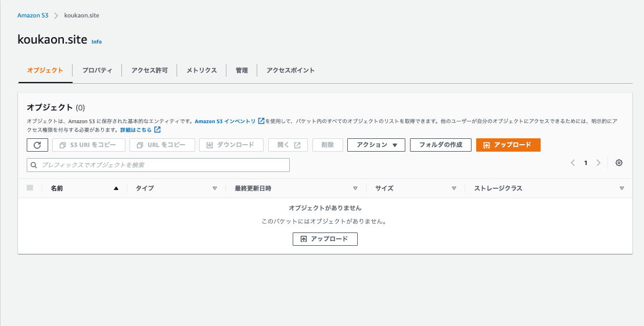This screenshot has width=644, height=326.
Task: Open the アクション dropdown menu
Action: click(376, 145)
